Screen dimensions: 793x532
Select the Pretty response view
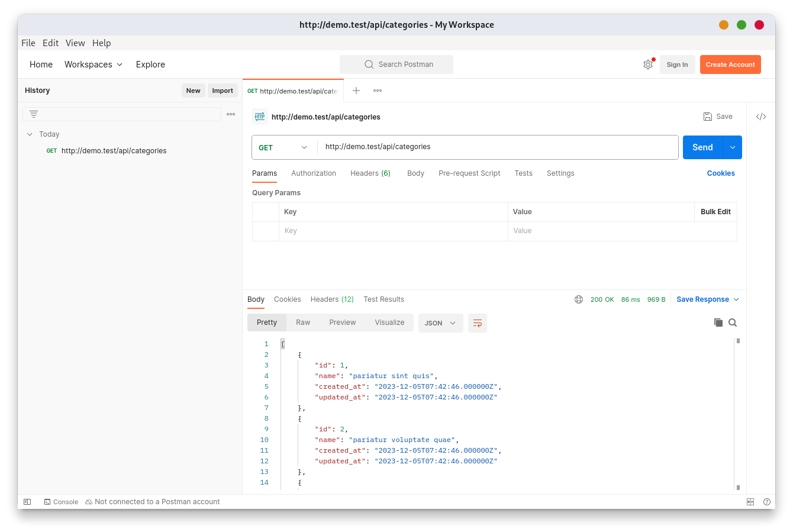click(x=267, y=323)
